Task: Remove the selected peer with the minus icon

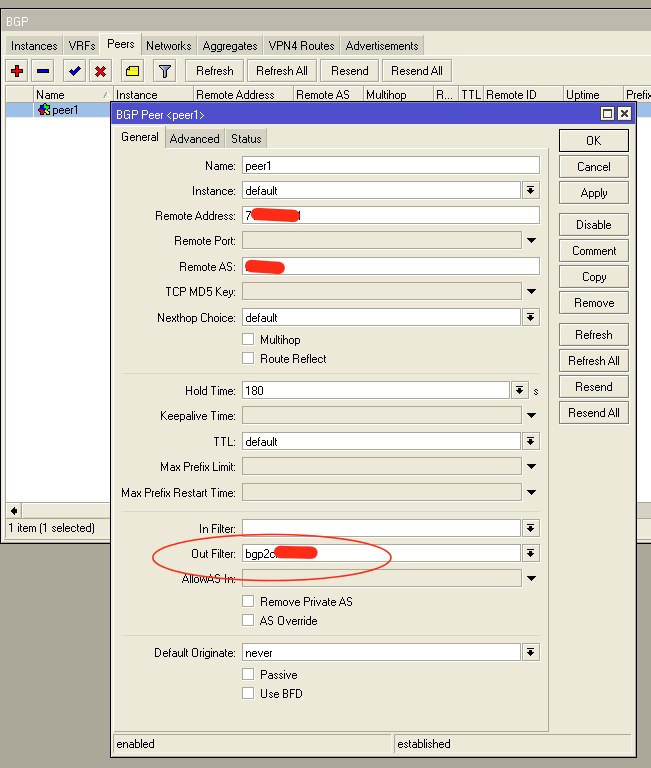Action: point(43,71)
